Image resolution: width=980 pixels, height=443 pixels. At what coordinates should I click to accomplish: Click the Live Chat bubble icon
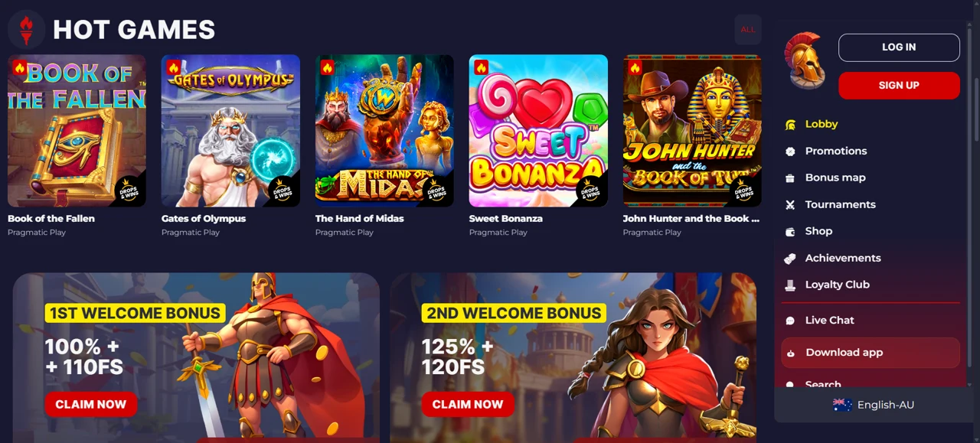coord(790,321)
